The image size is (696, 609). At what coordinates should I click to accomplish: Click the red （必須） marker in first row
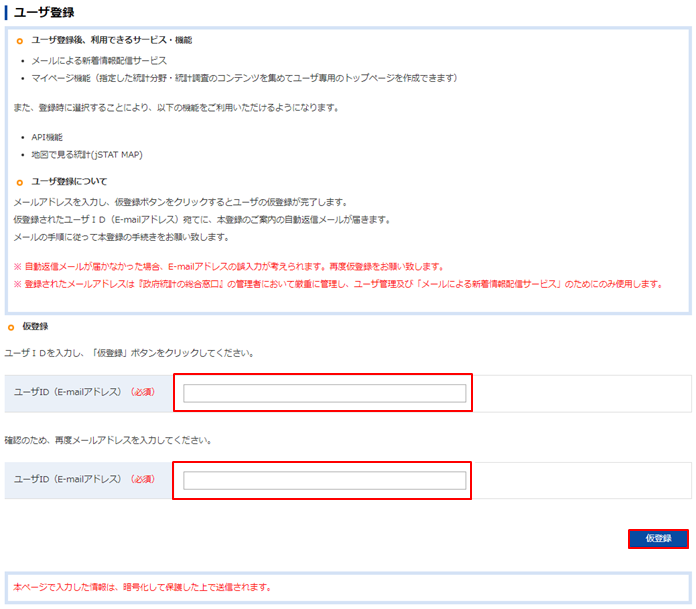pos(147,394)
